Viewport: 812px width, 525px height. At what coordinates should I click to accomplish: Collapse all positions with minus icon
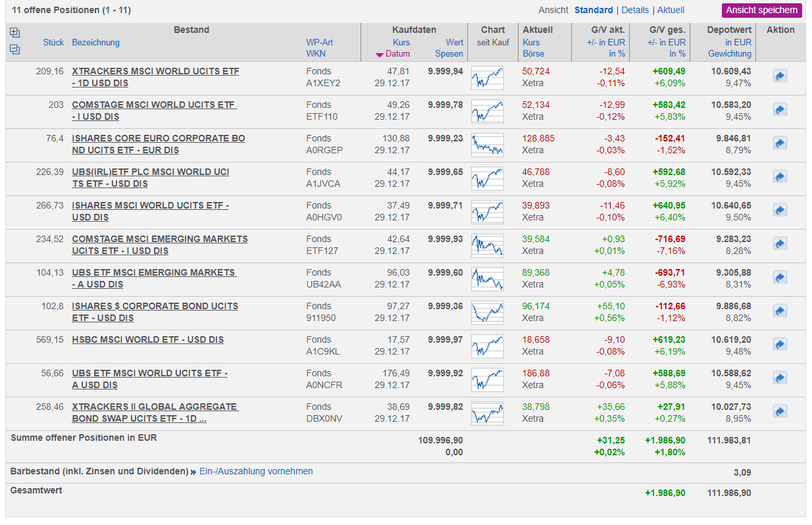pyautogui.click(x=15, y=49)
